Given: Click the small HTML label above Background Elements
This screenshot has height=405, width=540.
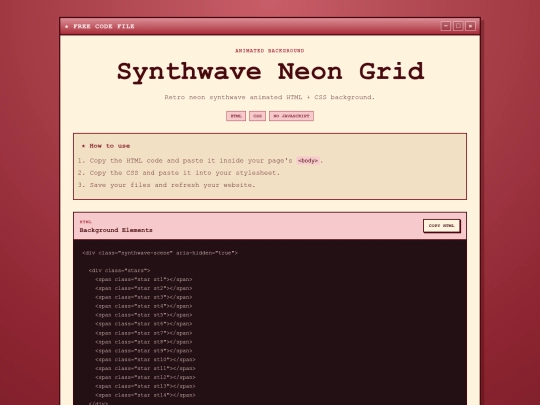Looking at the screenshot, I should [86, 222].
